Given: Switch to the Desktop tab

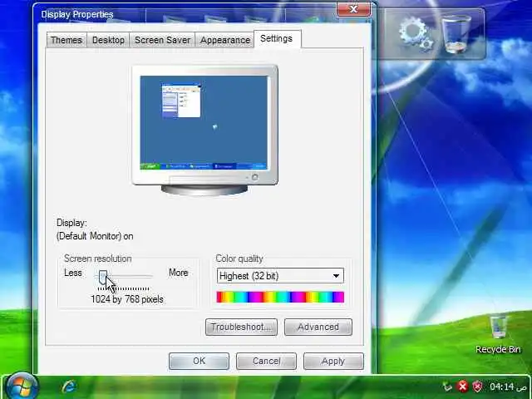Looking at the screenshot, I should pos(108,40).
